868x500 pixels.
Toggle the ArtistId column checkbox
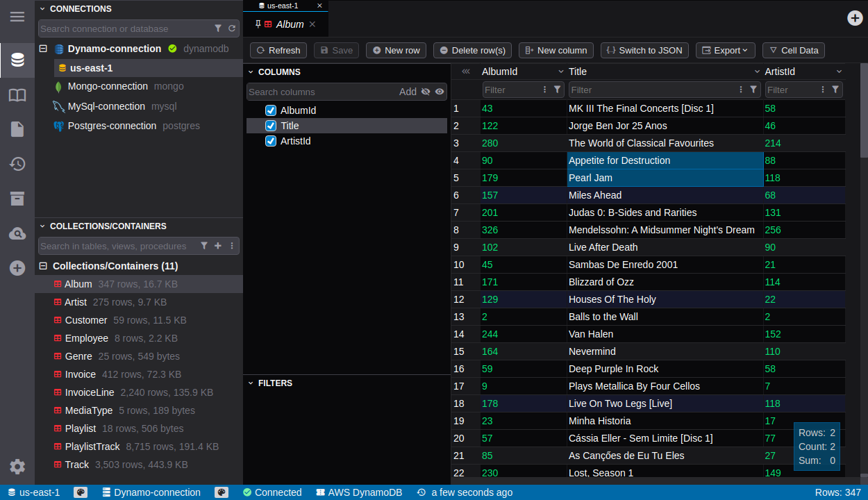click(x=271, y=141)
